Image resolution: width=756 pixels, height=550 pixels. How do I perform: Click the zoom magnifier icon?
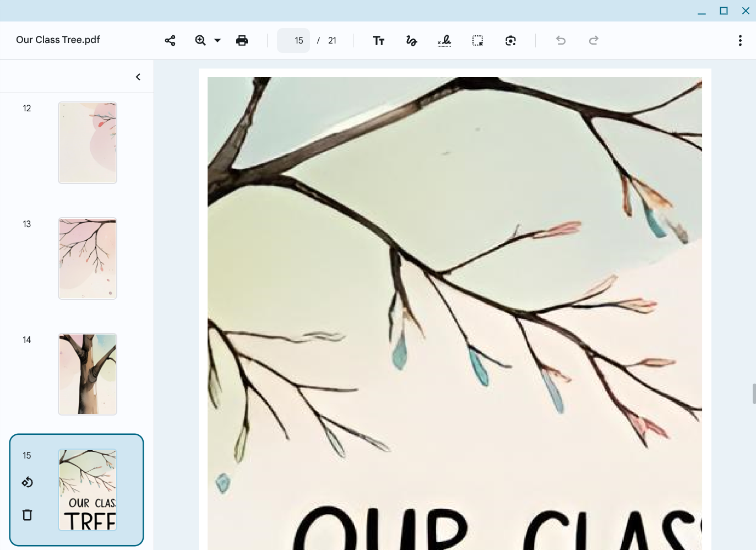(200, 40)
